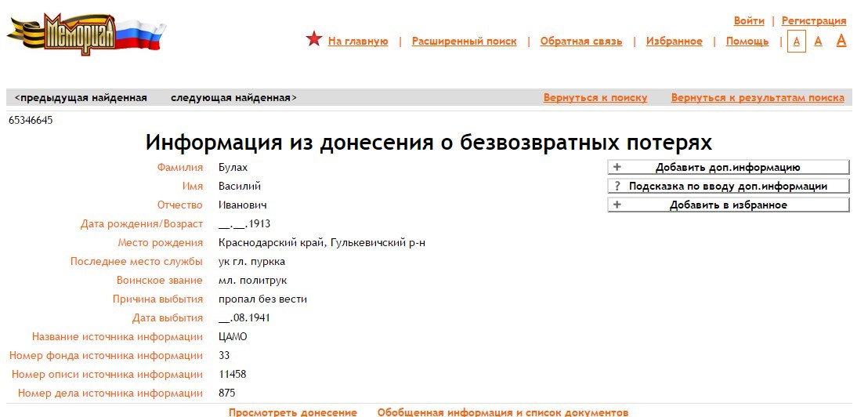Select the largest font size A
Image resolution: width=868 pixels, height=417 pixels.
[841, 41]
